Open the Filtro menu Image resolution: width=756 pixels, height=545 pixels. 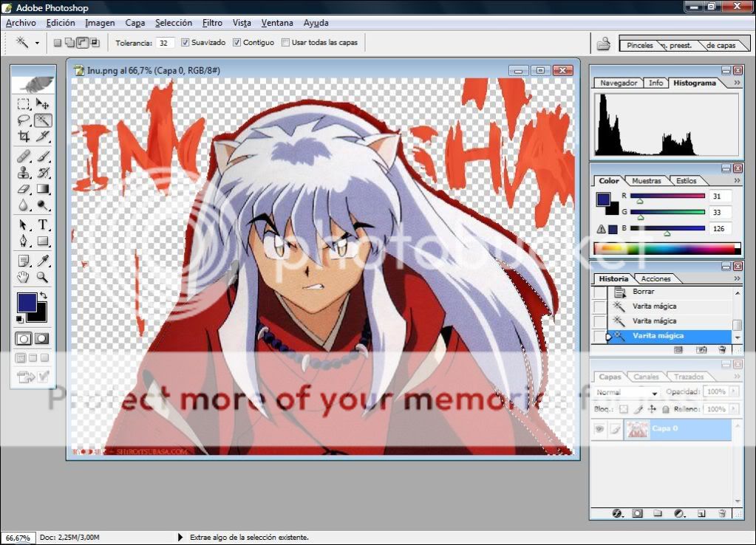[x=212, y=23]
